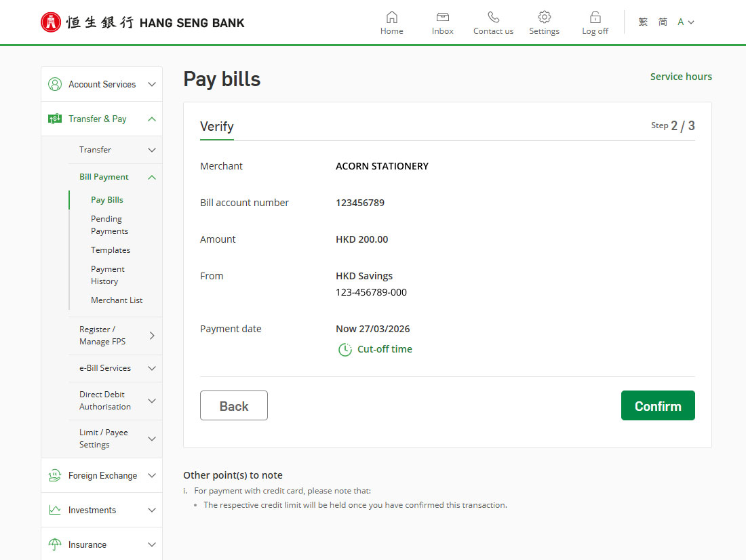Click Foreign Exchange label
The image size is (746, 560).
tap(103, 475)
